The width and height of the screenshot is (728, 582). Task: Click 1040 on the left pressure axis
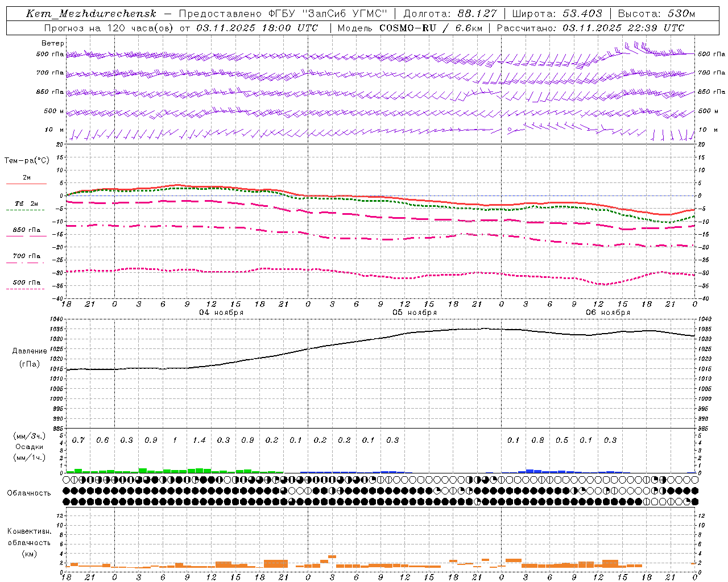[x=57, y=319]
